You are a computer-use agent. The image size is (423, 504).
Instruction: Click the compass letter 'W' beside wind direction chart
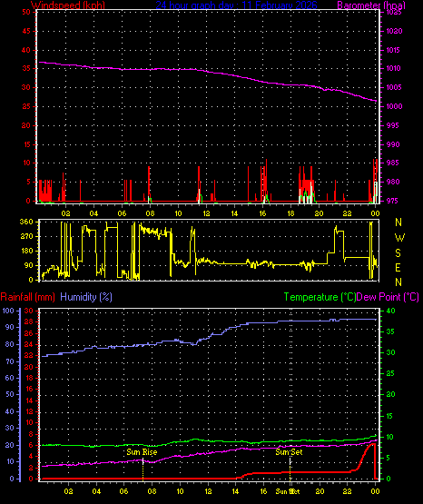(399, 238)
